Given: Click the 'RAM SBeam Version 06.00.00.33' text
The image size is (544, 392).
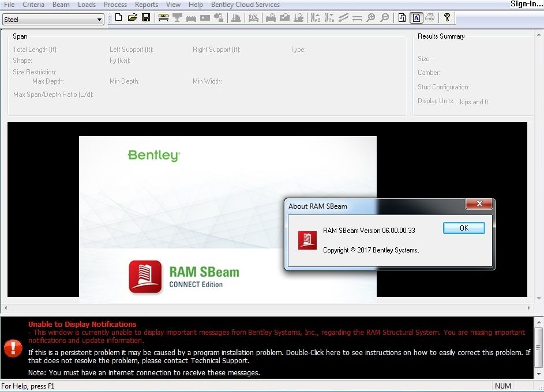Looking at the screenshot, I should (x=369, y=231).
